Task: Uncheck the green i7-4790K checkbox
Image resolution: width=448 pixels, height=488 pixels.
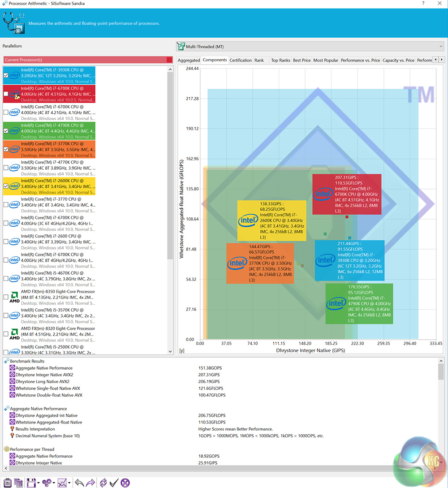Action: coord(6,131)
